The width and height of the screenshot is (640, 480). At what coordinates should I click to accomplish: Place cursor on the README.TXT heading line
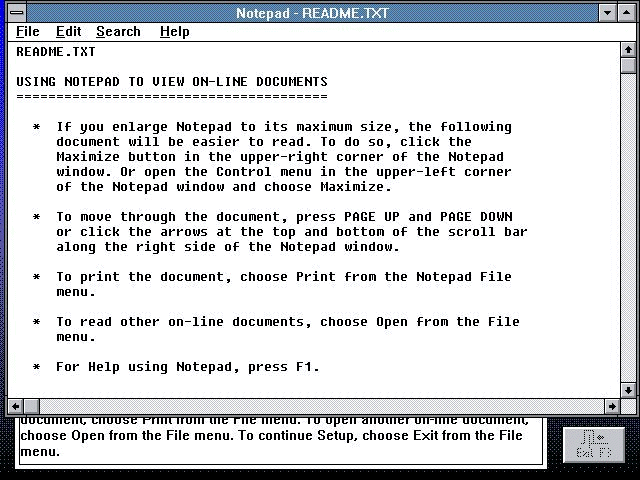coord(56,52)
